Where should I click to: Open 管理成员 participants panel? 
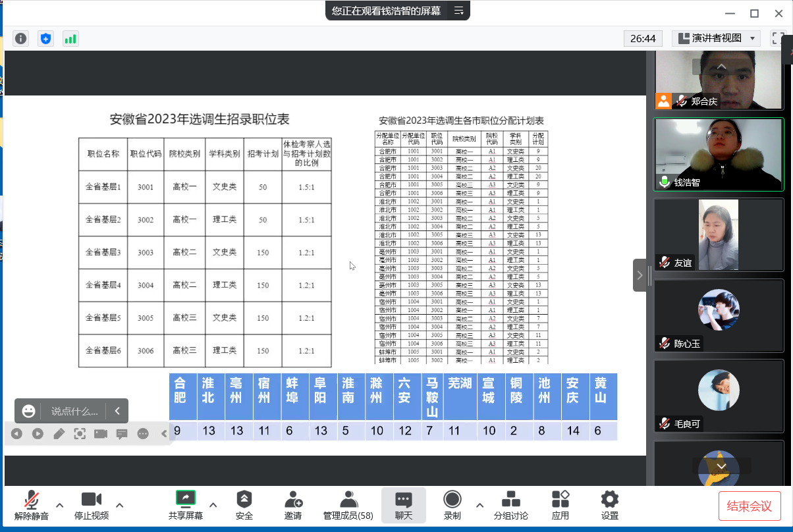pyautogui.click(x=348, y=505)
